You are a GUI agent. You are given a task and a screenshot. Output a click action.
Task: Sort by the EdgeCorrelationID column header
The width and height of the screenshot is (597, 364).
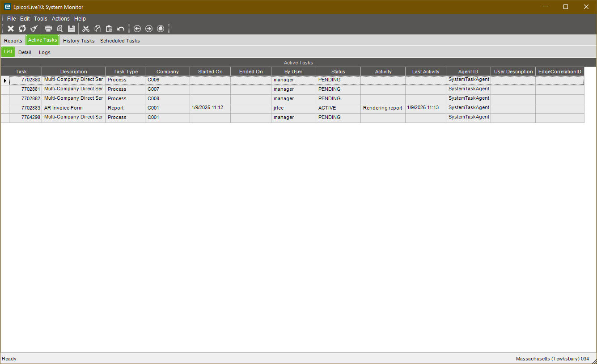(x=560, y=72)
